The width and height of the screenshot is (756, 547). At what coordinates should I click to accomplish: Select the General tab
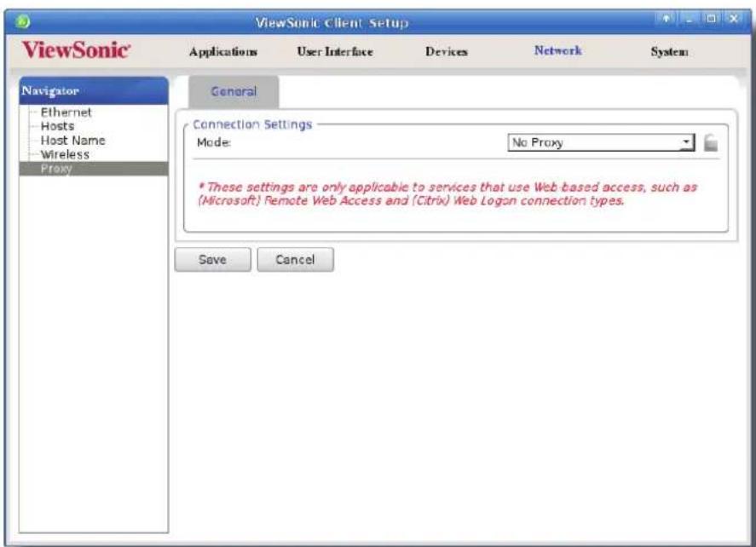pyautogui.click(x=234, y=91)
